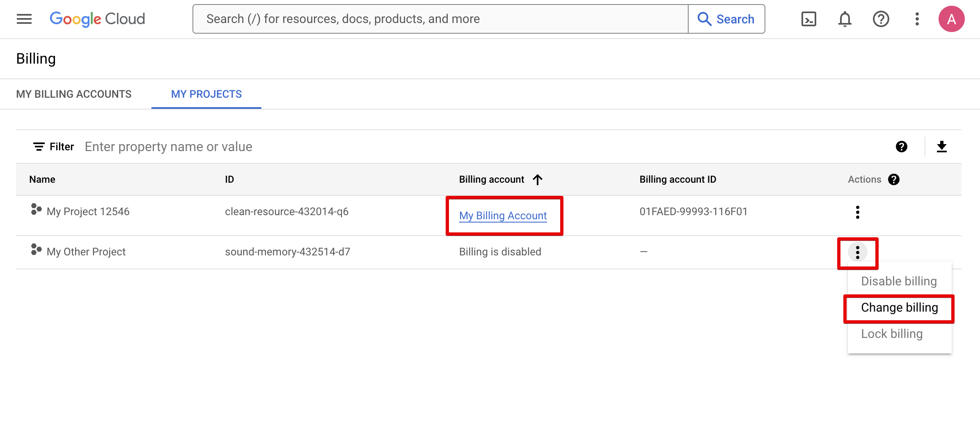Select Change billing from the menu
The height and width of the screenshot is (427, 980).
click(899, 307)
